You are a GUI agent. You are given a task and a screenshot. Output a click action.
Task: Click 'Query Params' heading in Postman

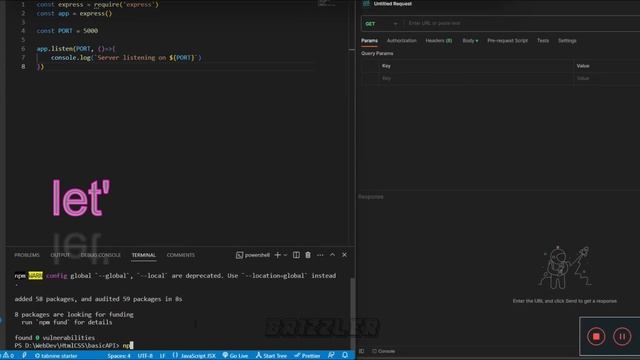(x=377, y=53)
